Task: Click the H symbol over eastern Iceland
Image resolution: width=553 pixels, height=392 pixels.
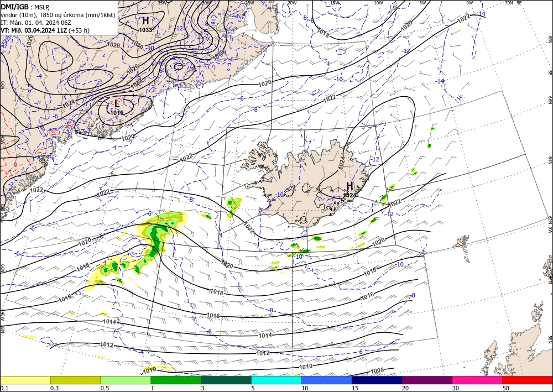Action: [x=349, y=185]
